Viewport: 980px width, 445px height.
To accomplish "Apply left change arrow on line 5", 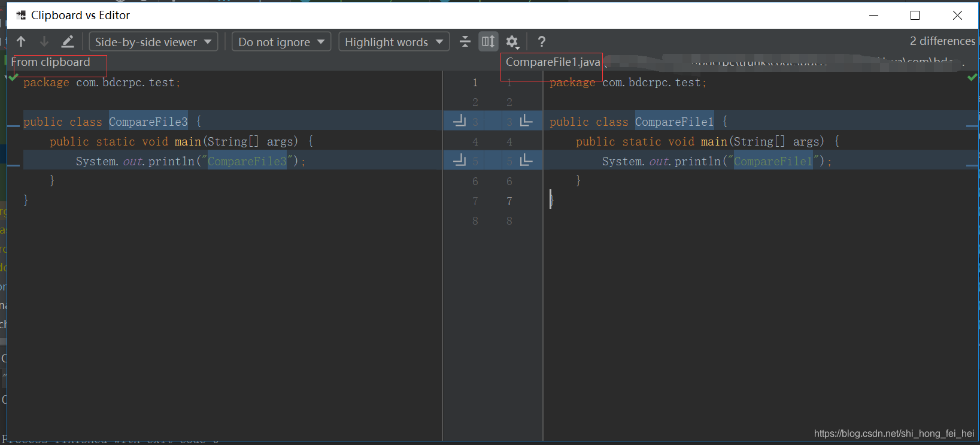I will (x=460, y=160).
